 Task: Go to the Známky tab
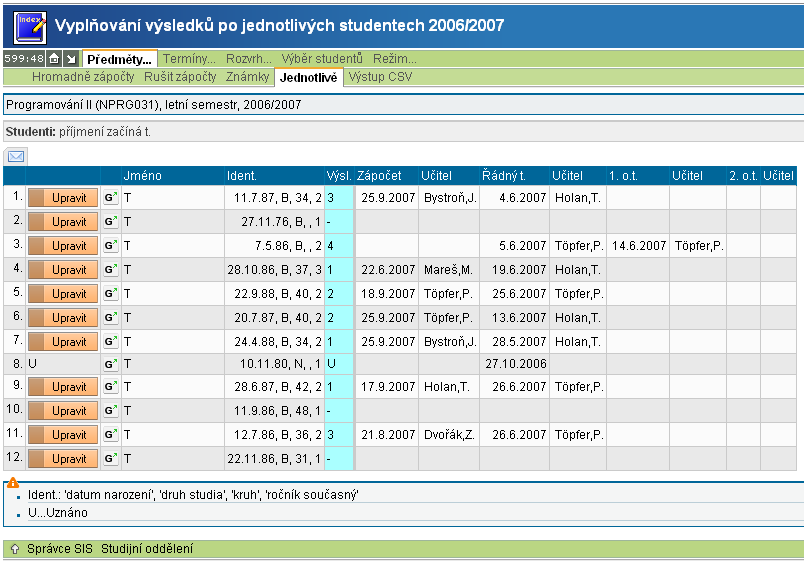click(248, 77)
